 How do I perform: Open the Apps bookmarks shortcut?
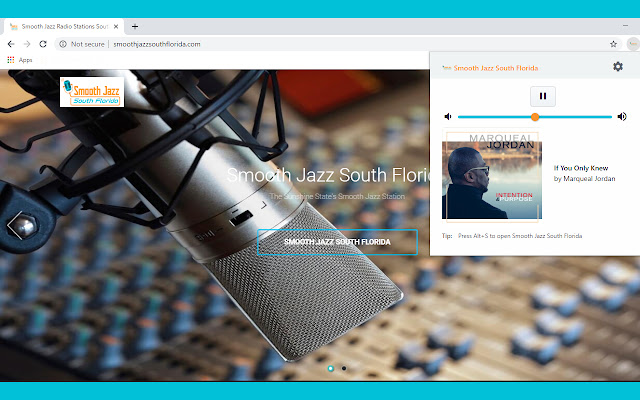coord(20,60)
